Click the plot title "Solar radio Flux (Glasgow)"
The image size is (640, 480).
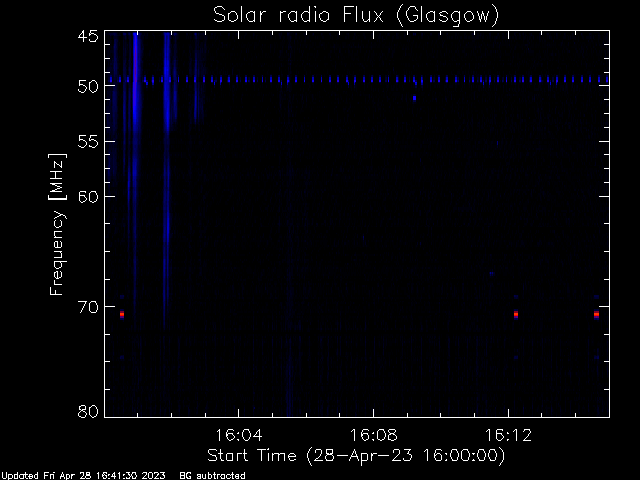[356, 15]
